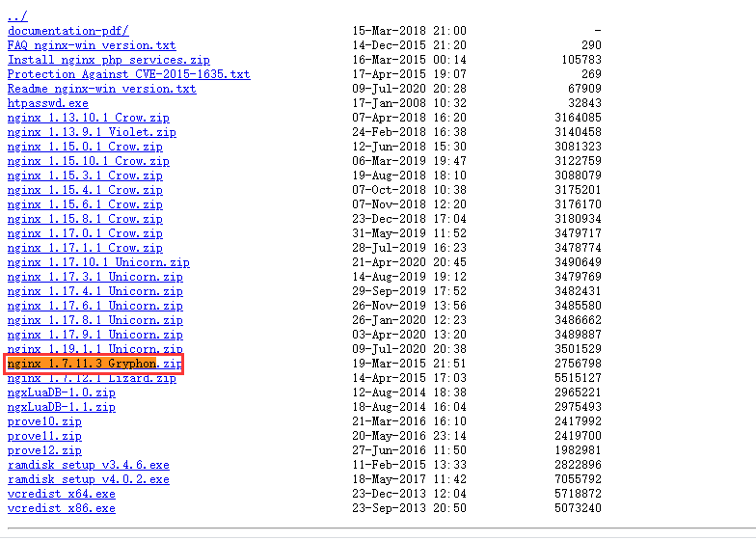Download nginx 1.7.12.1 Lizard.zip
The width and height of the screenshot is (756, 541).
coord(92,378)
